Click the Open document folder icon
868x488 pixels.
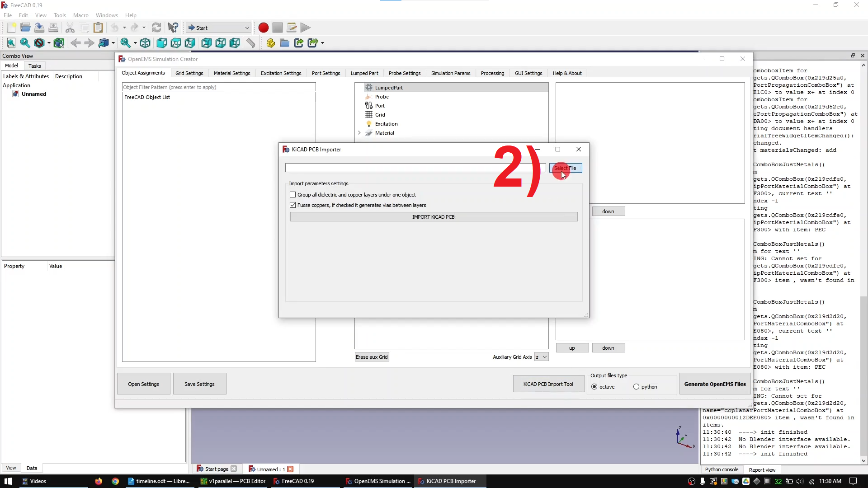25,28
